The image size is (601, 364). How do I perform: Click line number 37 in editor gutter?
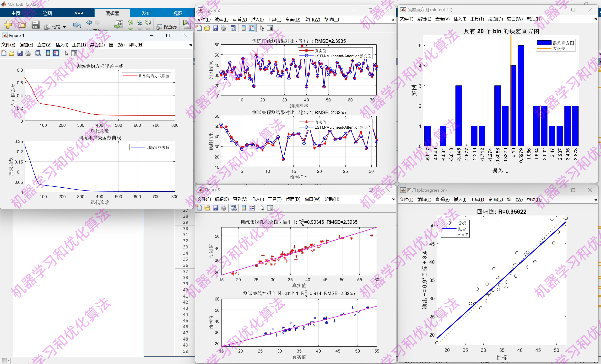[x=185, y=271]
